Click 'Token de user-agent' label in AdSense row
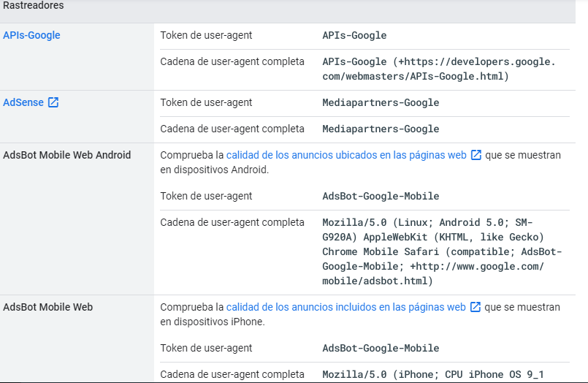This screenshot has height=383, width=588. click(x=206, y=102)
